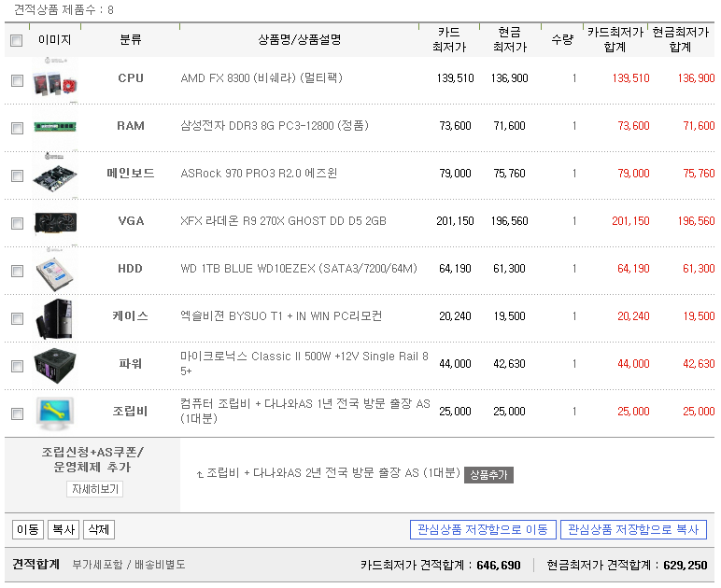Click the Micronics power supply image
The height and width of the screenshot is (588, 721).
click(54, 364)
